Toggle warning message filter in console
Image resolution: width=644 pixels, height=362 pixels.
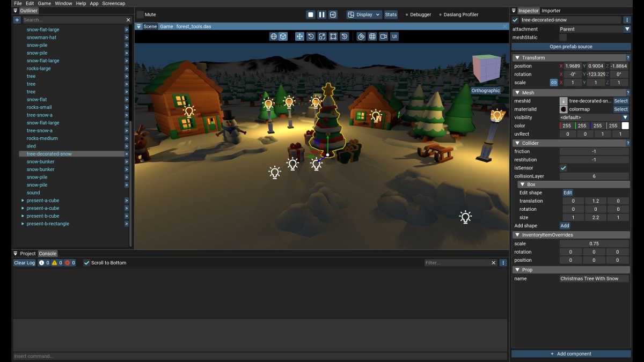[x=56, y=263]
